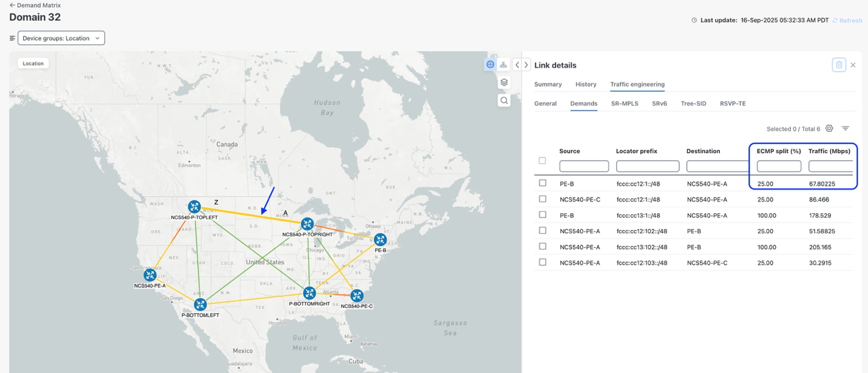Screen dimensions: 868x373
Task: Sort by Traffic (Mbps) column header
Action: click(829, 151)
